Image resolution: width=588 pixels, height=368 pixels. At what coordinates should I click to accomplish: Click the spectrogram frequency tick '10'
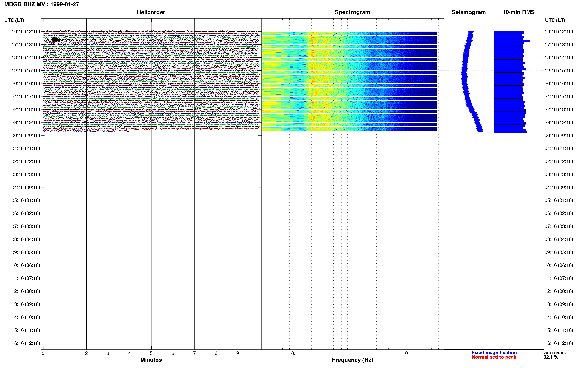pos(405,353)
